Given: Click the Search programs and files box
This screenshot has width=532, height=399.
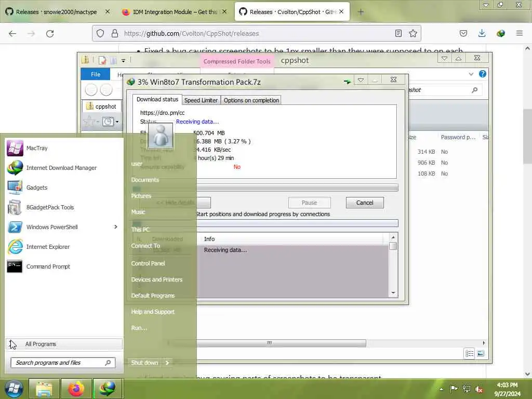Looking at the screenshot, I should 63,363.
